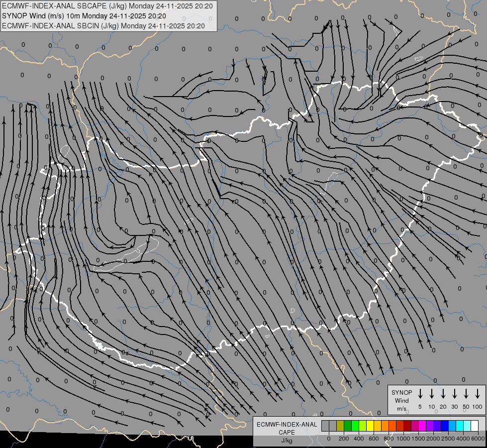Screen dimensions: 487x448
Task: Pick the bright magenta CAPE swatch
Action: 422,426
